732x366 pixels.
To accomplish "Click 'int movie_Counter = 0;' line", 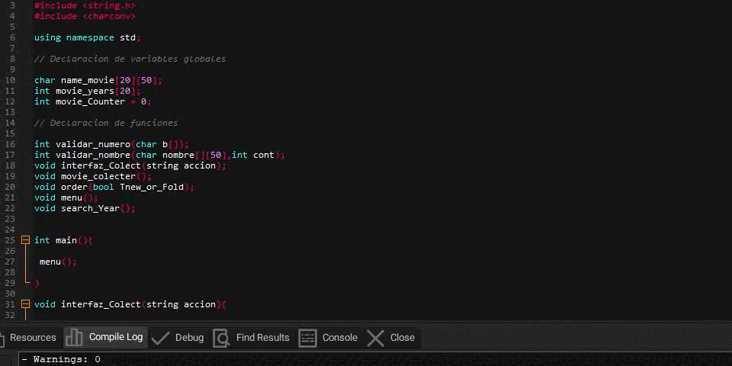I will coord(92,101).
